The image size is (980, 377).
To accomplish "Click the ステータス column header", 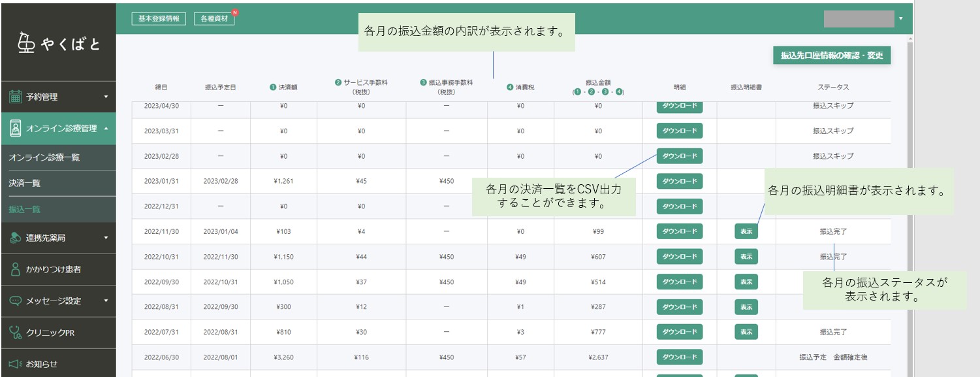I will [x=833, y=87].
